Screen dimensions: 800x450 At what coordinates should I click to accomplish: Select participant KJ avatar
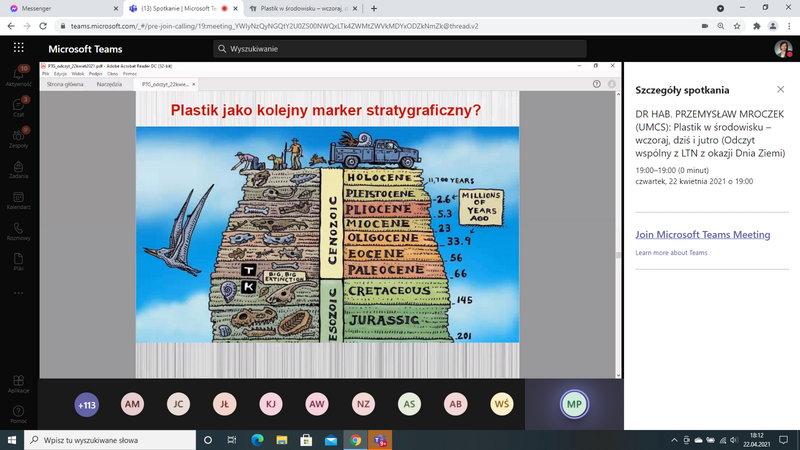click(271, 404)
